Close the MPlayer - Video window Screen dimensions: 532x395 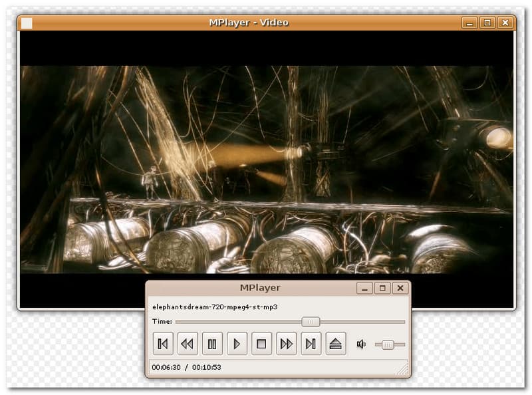pyautogui.click(x=505, y=23)
